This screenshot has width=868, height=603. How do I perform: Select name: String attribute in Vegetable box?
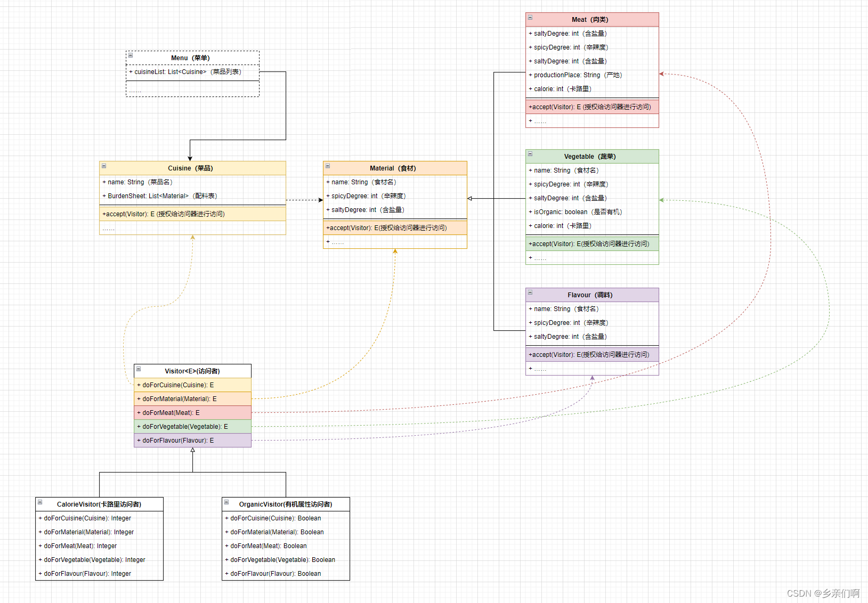pos(593,170)
